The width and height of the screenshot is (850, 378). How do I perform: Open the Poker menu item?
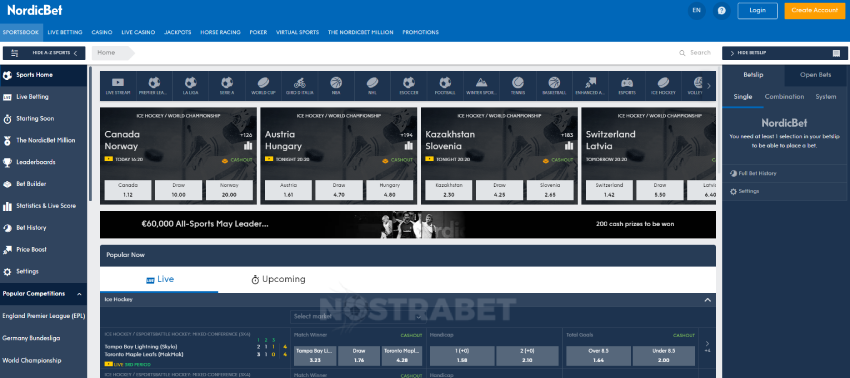coord(258,33)
